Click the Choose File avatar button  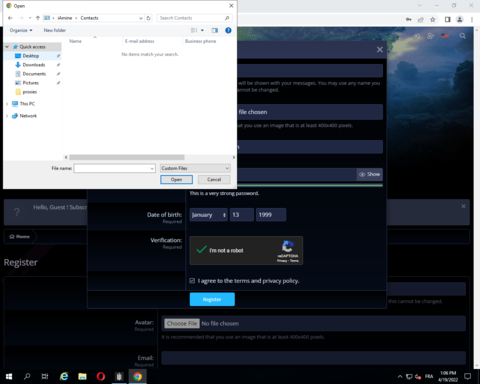tap(182, 323)
